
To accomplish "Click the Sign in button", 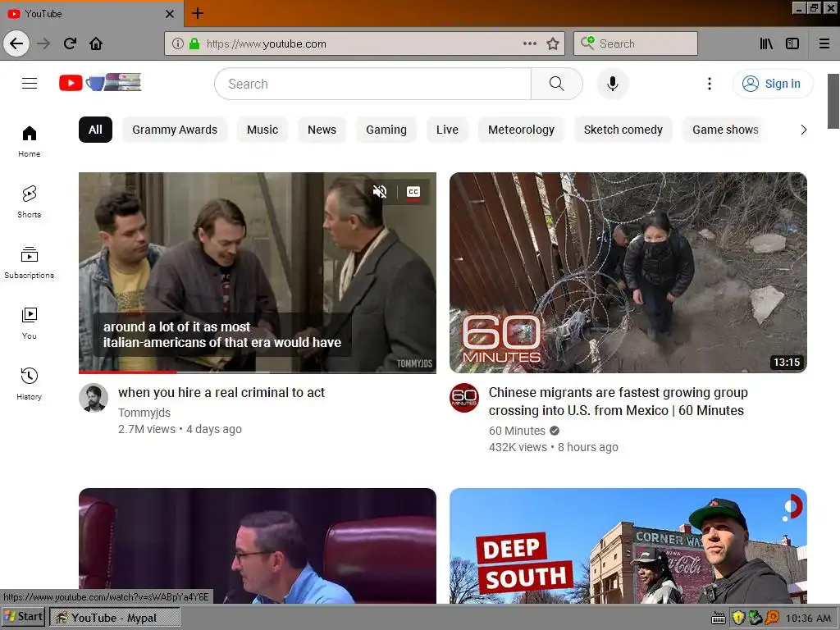I will coord(772,84).
